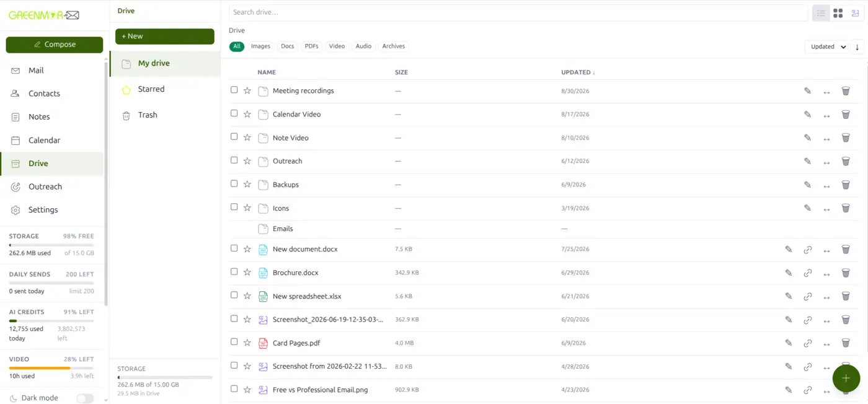Switch to list view layout
This screenshot has height=404, width=868.
821,13
